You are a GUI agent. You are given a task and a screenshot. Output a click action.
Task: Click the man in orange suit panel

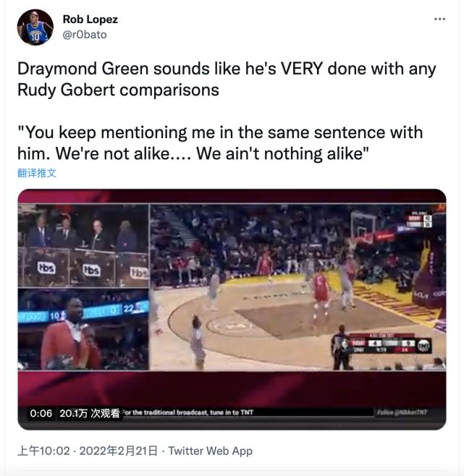83,329
